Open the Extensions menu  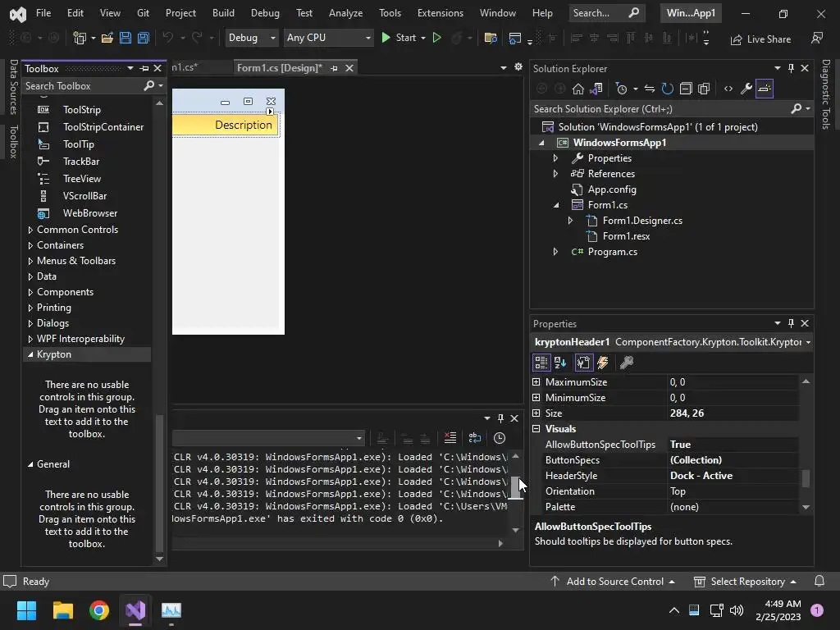(x=441, y=13)
